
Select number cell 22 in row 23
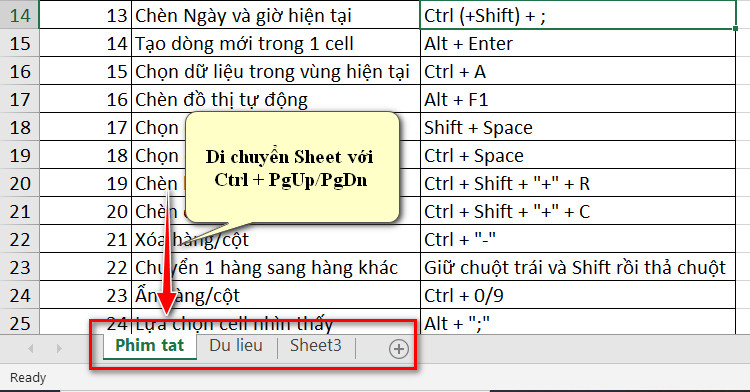click(85, 267)
